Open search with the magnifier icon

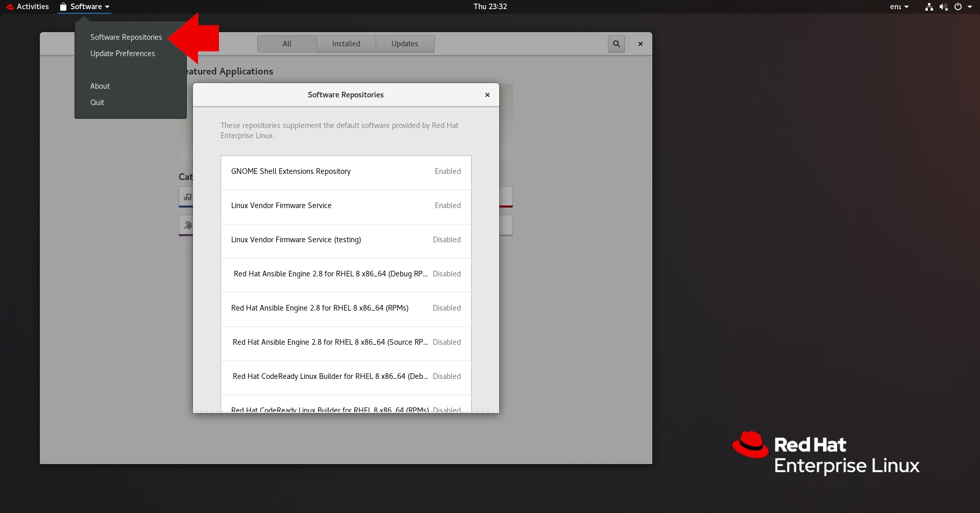coord(616,44)
